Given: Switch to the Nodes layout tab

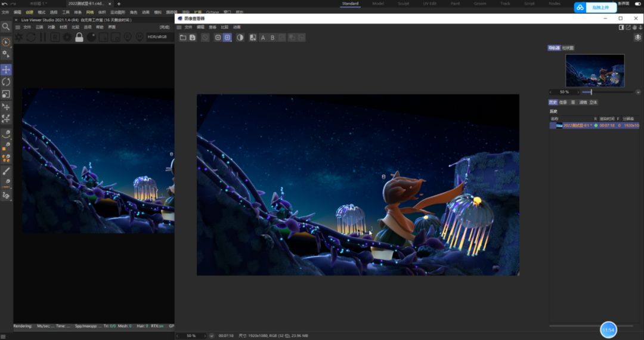Looking at the screenshot, I should [x=555, y=4].
